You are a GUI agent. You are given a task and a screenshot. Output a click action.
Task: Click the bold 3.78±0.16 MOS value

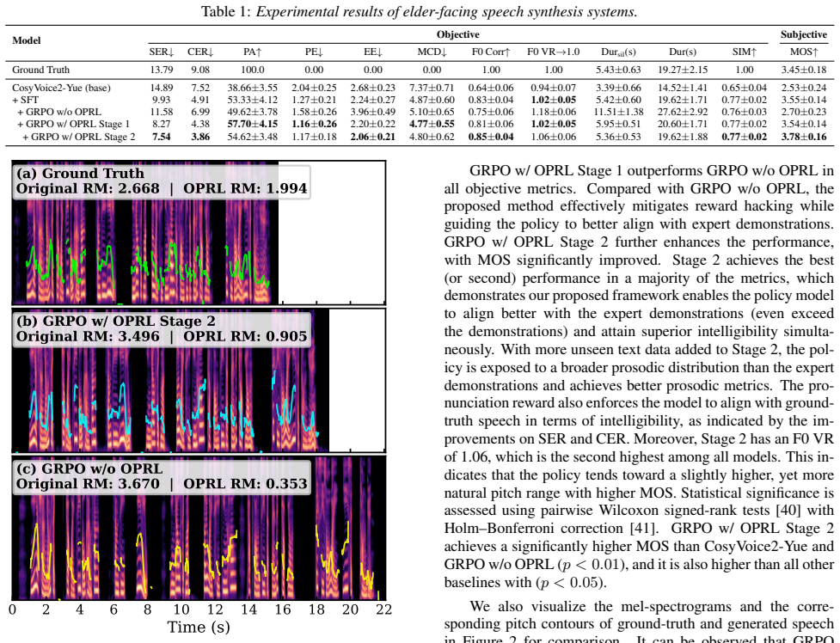tap(804, 137)
